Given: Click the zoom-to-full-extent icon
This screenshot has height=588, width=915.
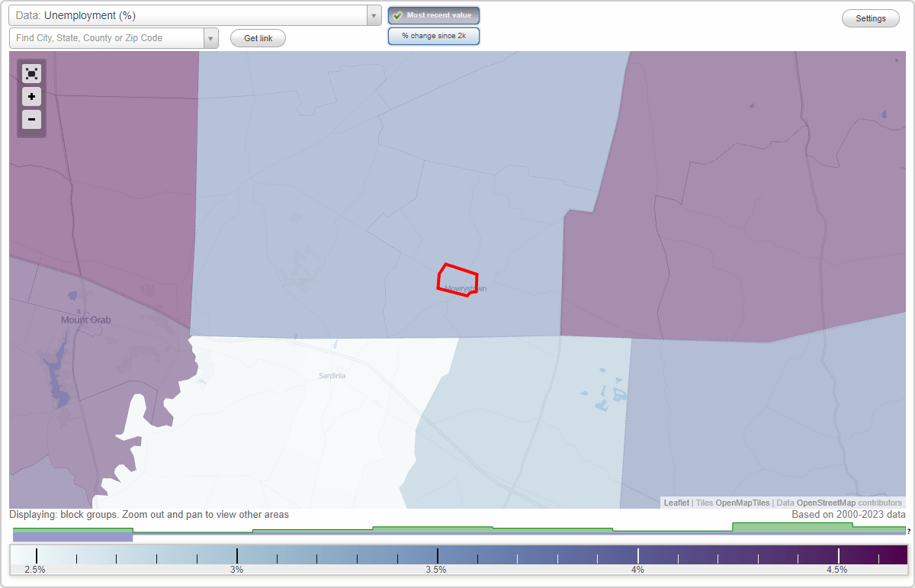Looking at the screenshot, I should pyautogui.click(x=31, y=73).
